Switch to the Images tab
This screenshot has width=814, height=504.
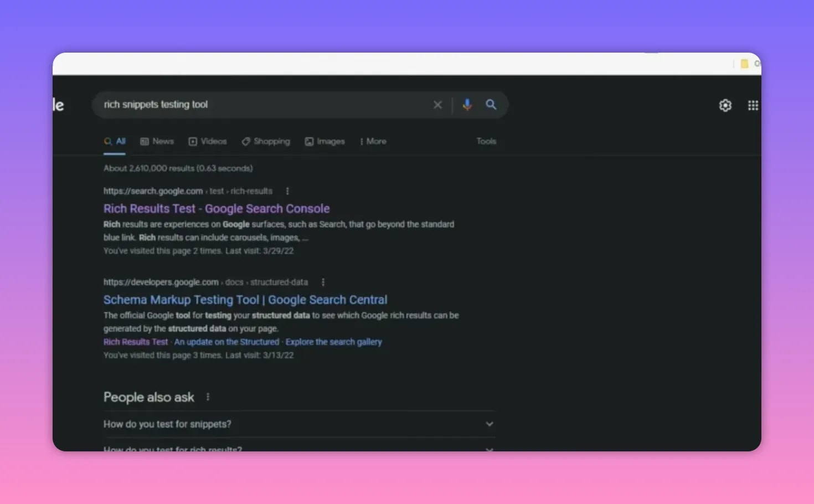(325, 142)
